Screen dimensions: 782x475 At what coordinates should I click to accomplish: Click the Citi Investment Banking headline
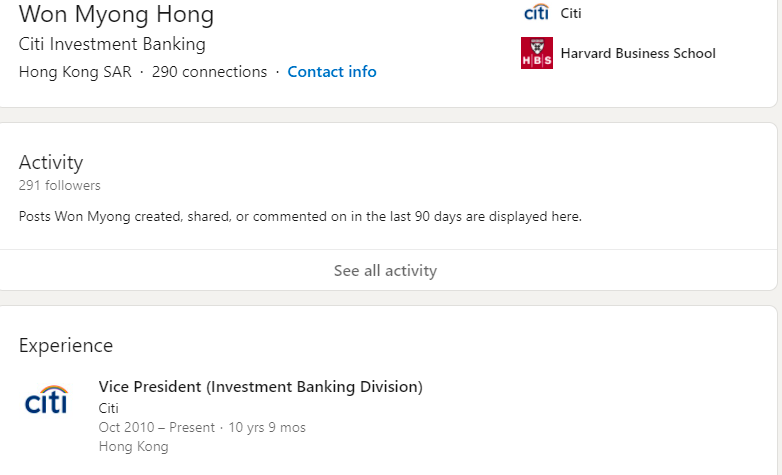(112, 45)
